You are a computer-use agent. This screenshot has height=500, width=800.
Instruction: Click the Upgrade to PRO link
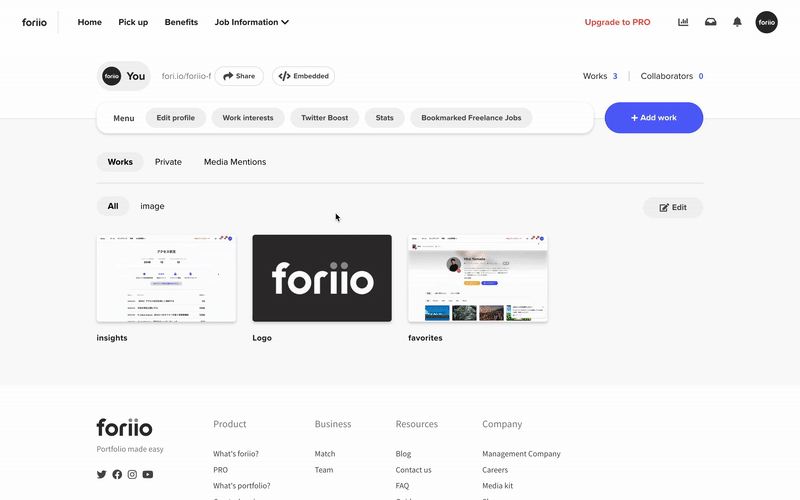(x=617, y=22)
